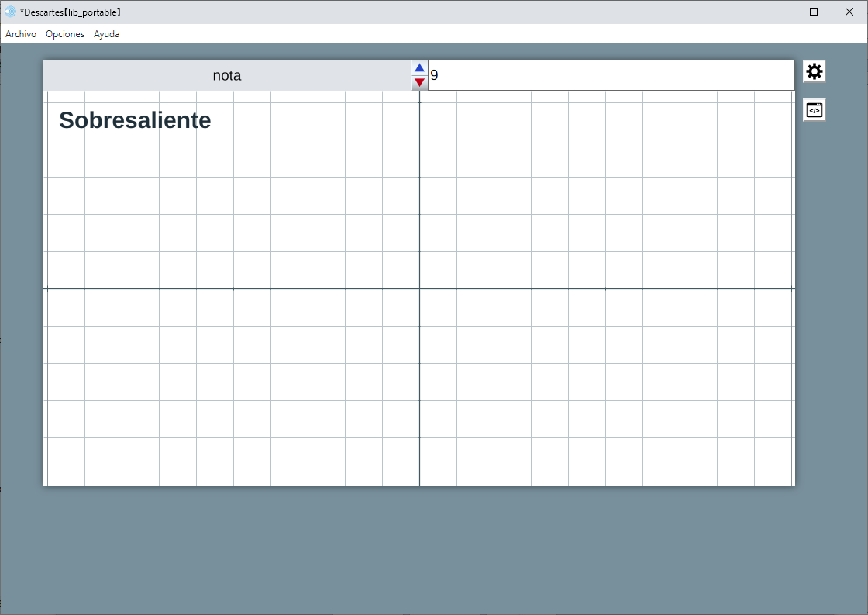Open the gear configuration editor
Viewport: 868px width, 615px height.
click(814, 71)
